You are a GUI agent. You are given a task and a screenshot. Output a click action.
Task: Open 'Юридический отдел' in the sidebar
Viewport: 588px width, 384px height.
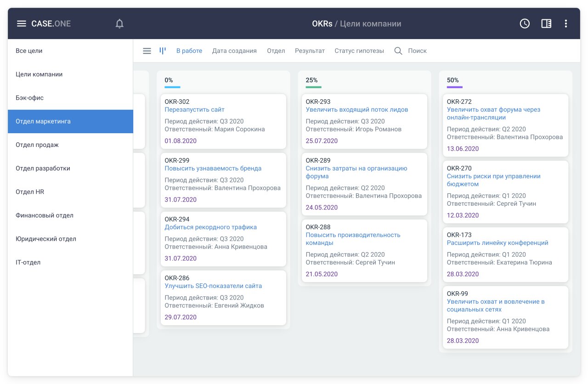pyautogui.click(x=70, y=239)
